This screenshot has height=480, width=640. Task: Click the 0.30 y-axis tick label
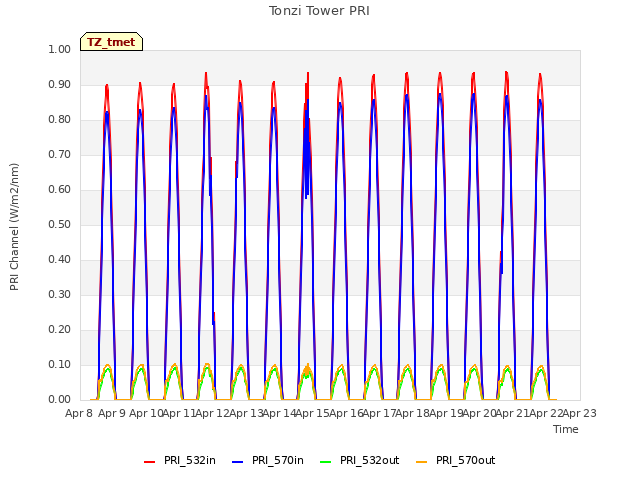(x=60, y=295)
